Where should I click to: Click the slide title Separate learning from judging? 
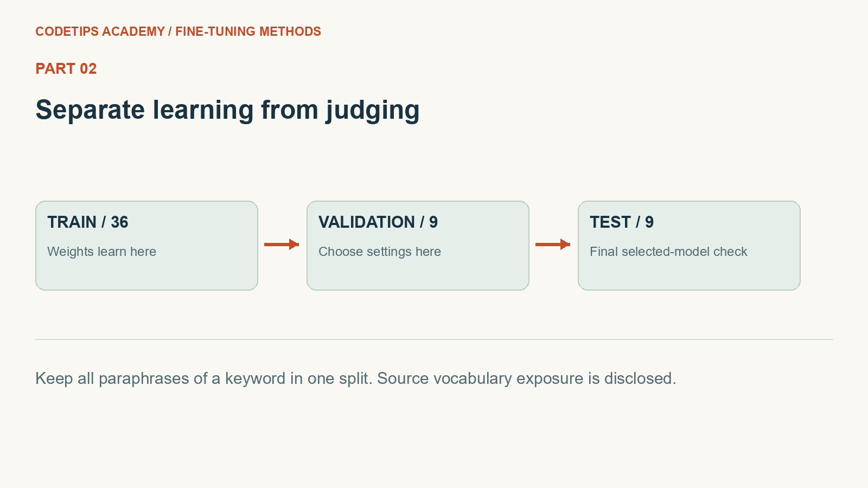pos(227,111)
